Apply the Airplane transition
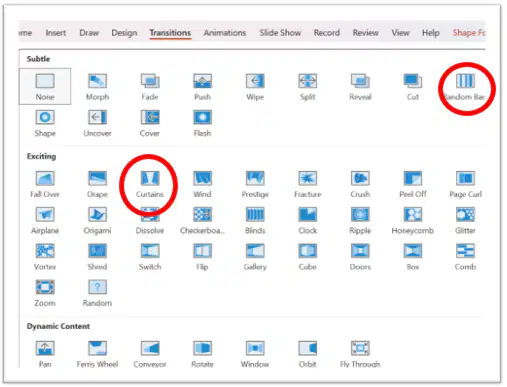 coord(45,220)
